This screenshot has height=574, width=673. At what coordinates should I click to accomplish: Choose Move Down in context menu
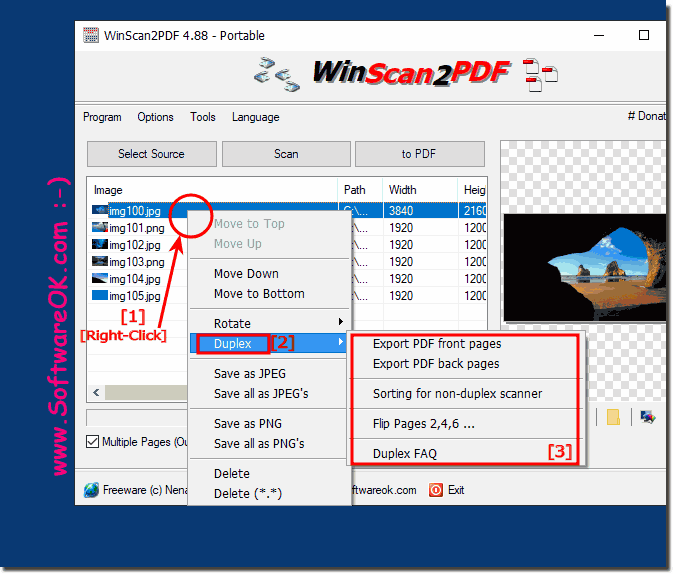point(269,274)
